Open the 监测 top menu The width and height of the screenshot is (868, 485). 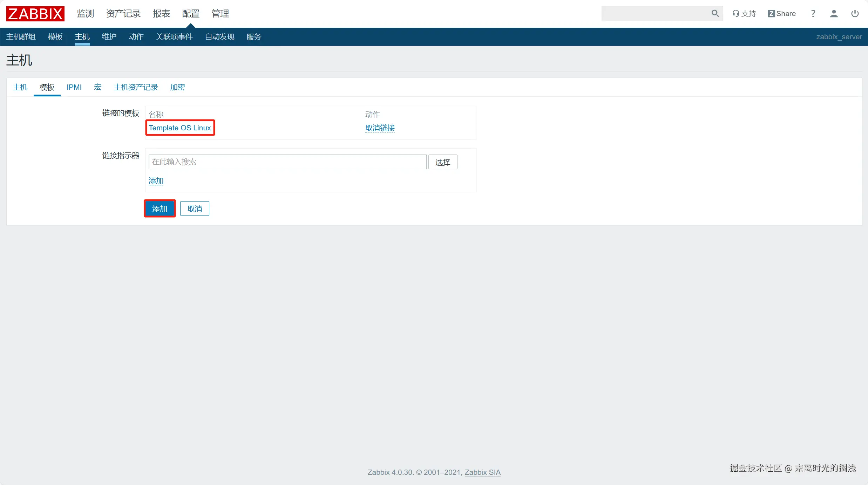[x=85, y=14]
